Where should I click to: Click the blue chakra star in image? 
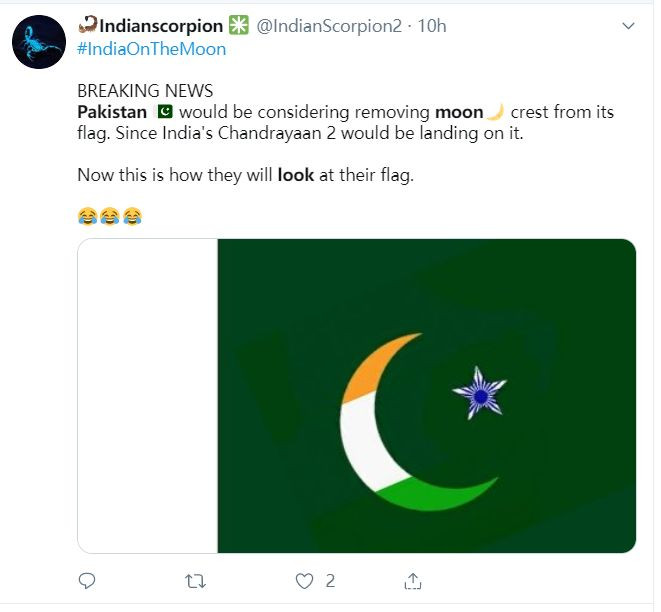click(x=480, y=394)
